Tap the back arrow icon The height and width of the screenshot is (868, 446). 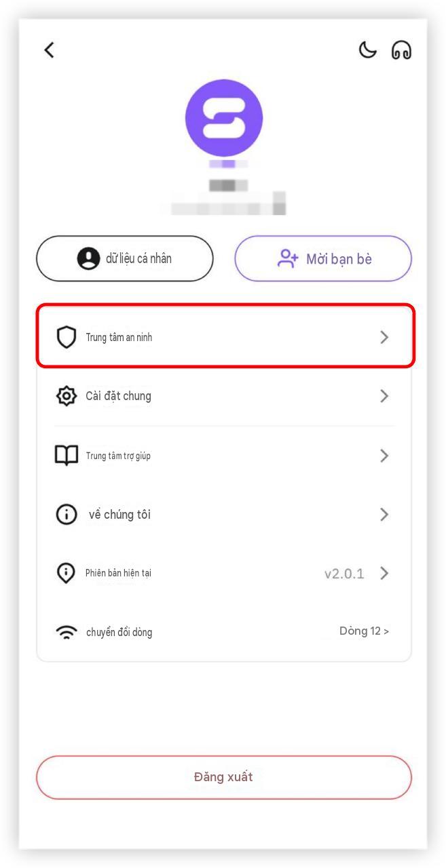pyautogui.click(x=49, y=50)
